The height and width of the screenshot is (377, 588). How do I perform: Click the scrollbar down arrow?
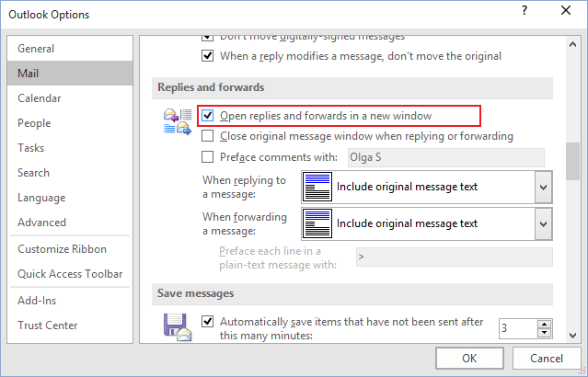(572, 336)
